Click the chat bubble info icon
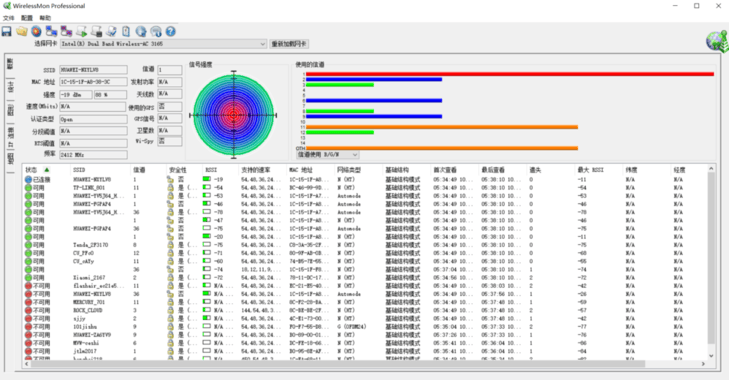 (156, 32)
